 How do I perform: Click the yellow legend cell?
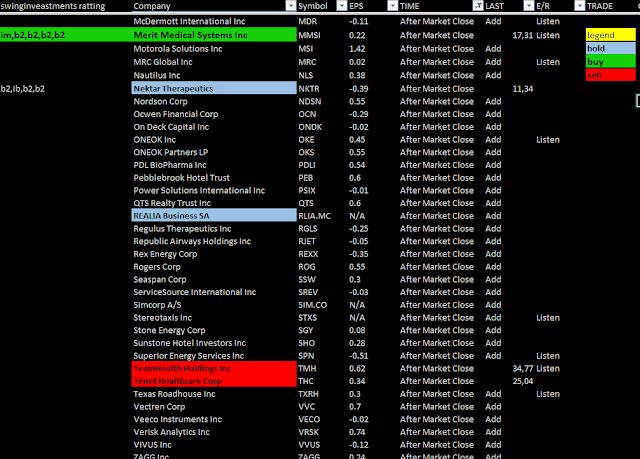point(611,35)
